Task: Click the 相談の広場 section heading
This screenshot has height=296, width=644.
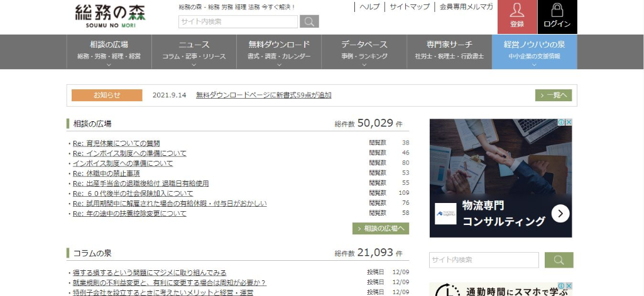Action: tap(92, 124)
